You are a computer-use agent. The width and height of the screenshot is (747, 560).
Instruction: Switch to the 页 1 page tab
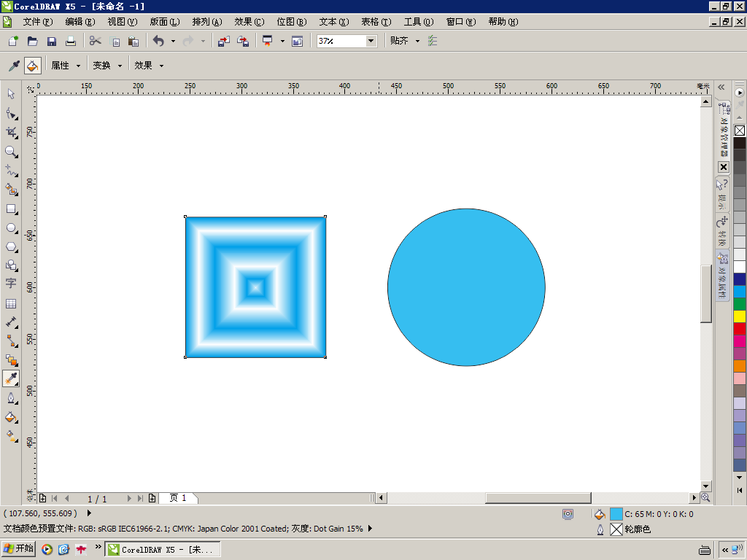[x=178, y=498]
